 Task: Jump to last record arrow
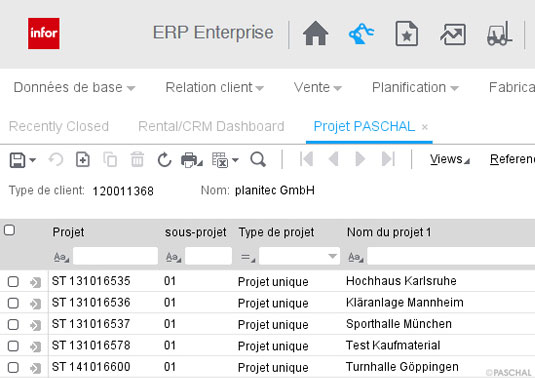tap(388, 159)
